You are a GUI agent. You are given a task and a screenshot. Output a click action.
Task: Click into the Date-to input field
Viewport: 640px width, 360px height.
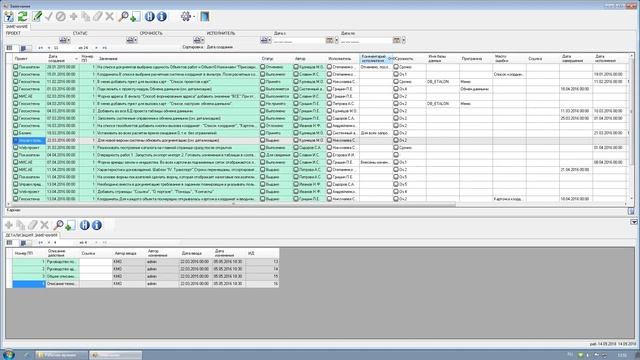(x=366, y=40)
